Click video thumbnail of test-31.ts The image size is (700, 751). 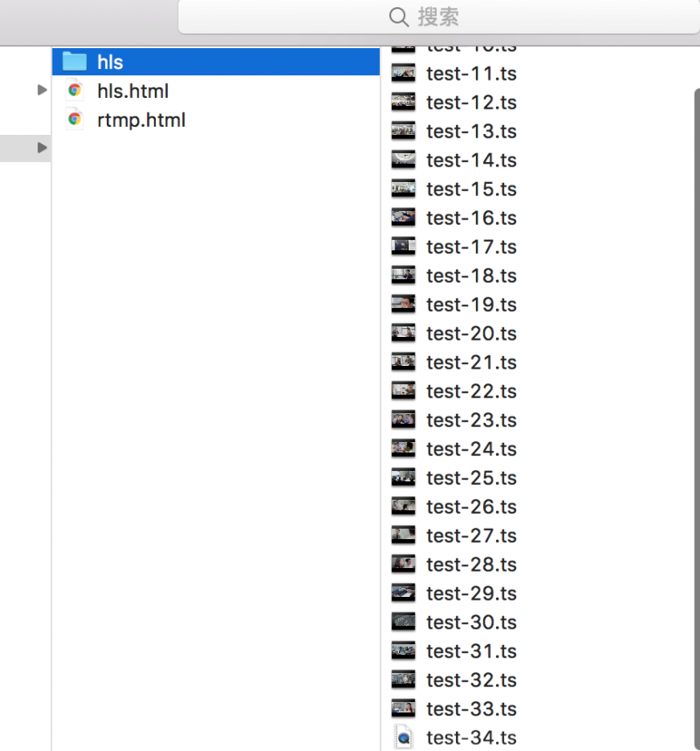point(403,651)
